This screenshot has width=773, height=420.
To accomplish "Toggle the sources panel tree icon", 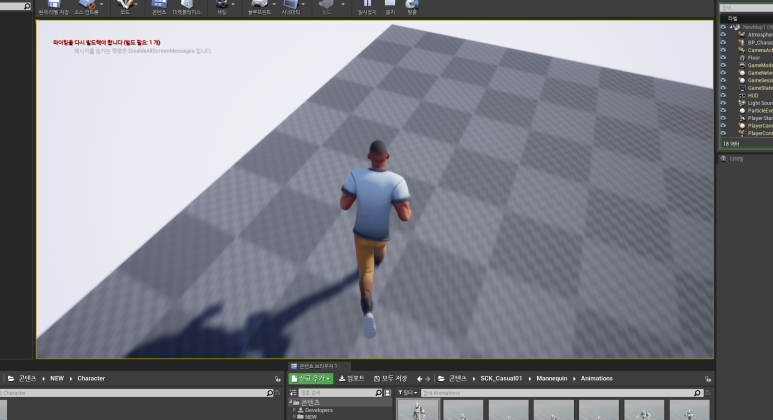I will [x=293, y=393].
